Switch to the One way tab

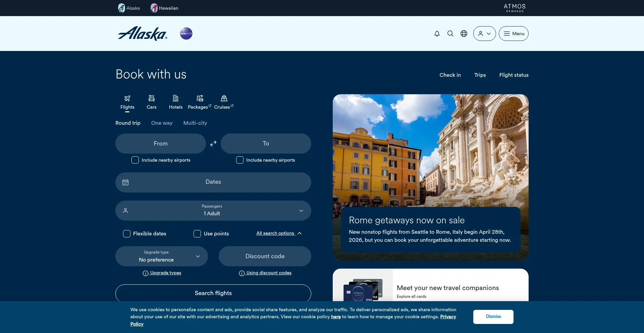coord(162,123)
